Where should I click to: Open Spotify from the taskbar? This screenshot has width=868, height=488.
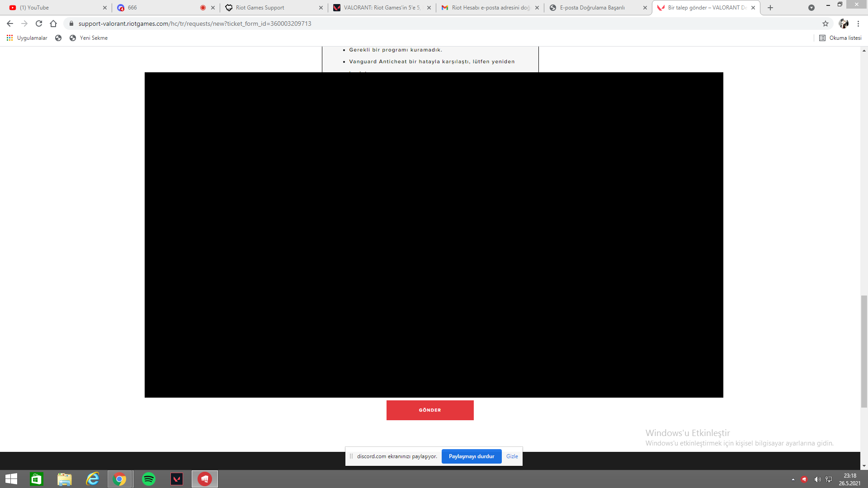click(x=149, y=479)
